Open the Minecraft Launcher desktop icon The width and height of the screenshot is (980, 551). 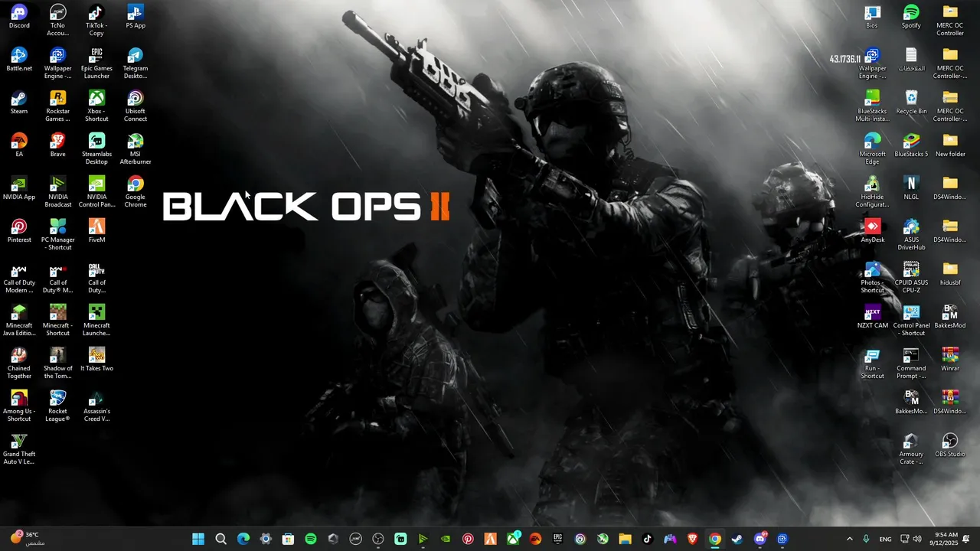[x=96, y=321]
